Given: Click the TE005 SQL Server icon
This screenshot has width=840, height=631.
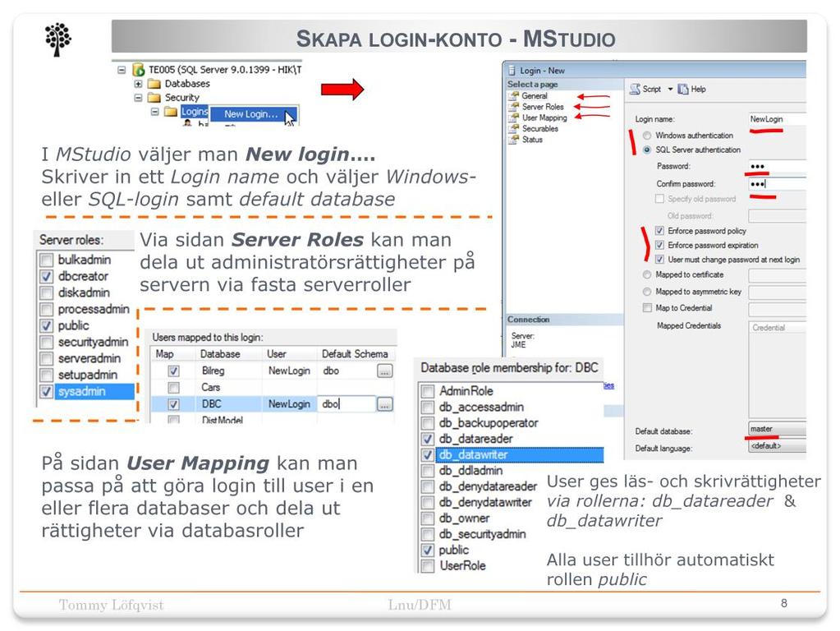Looking at the screenshot, I should click(138, 70).
